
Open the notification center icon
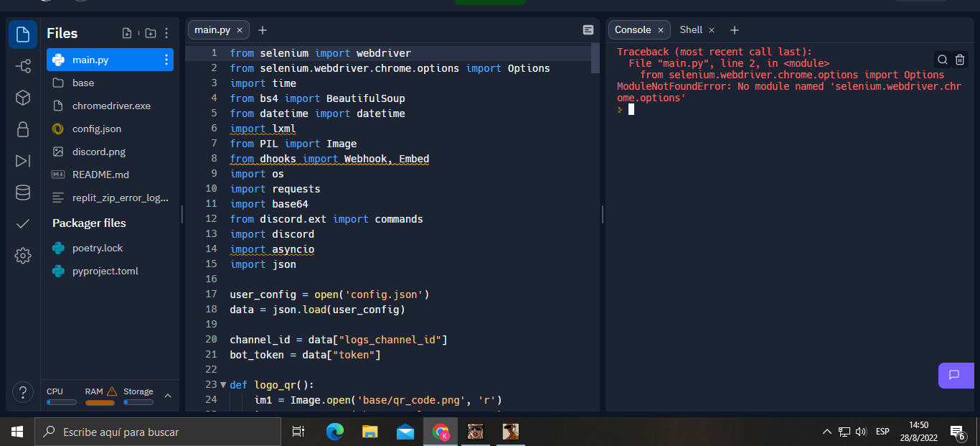(957, 432)
